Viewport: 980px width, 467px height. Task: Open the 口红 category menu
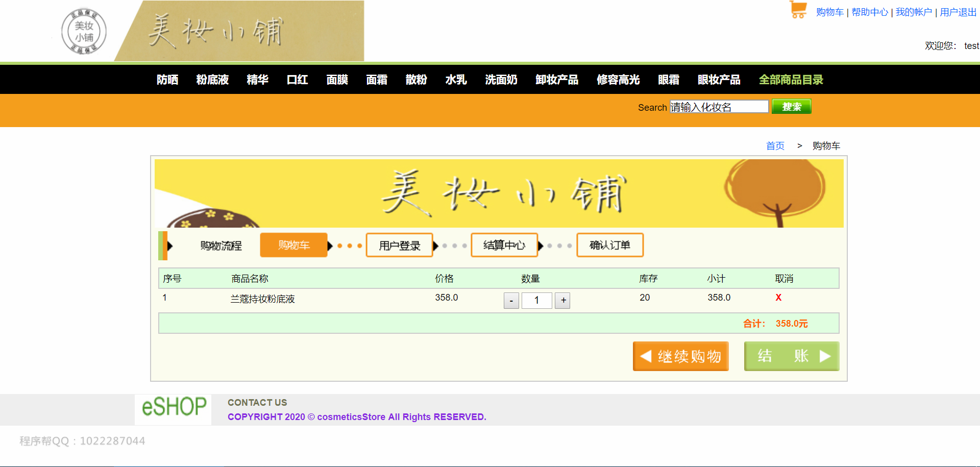coord(297,80)
